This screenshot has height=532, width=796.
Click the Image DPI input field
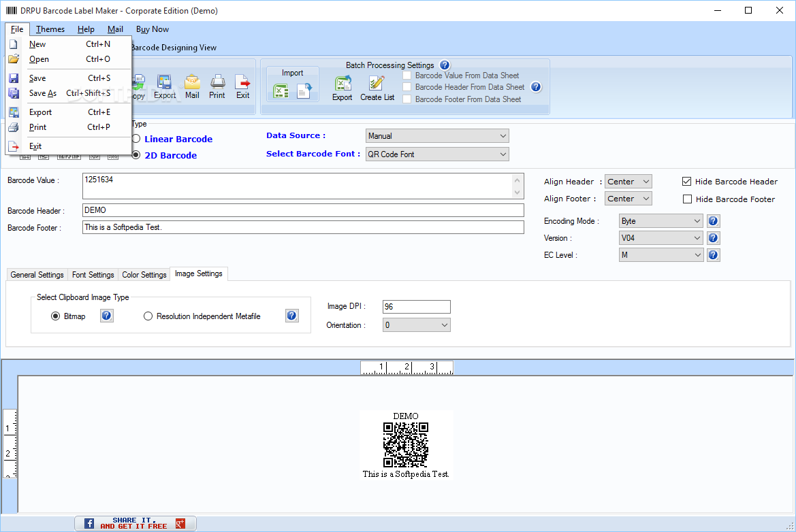[x=416, y=307]
